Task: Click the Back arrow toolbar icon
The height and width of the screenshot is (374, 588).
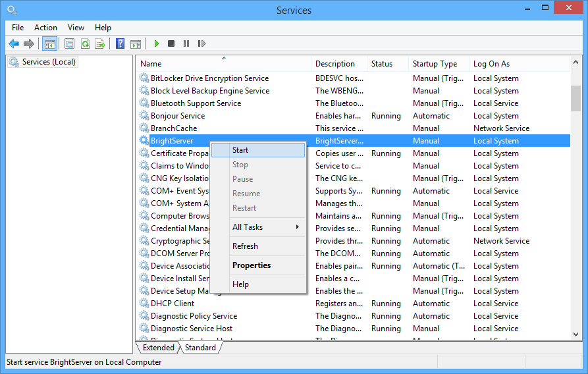Action: click(x=14, y=43)
